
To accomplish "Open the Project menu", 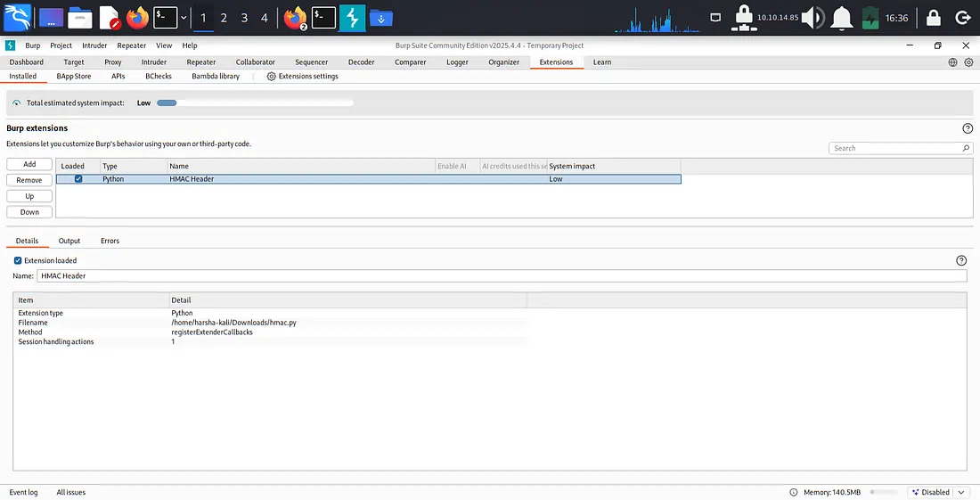I will pyautogui.click(x=61, y=45).
